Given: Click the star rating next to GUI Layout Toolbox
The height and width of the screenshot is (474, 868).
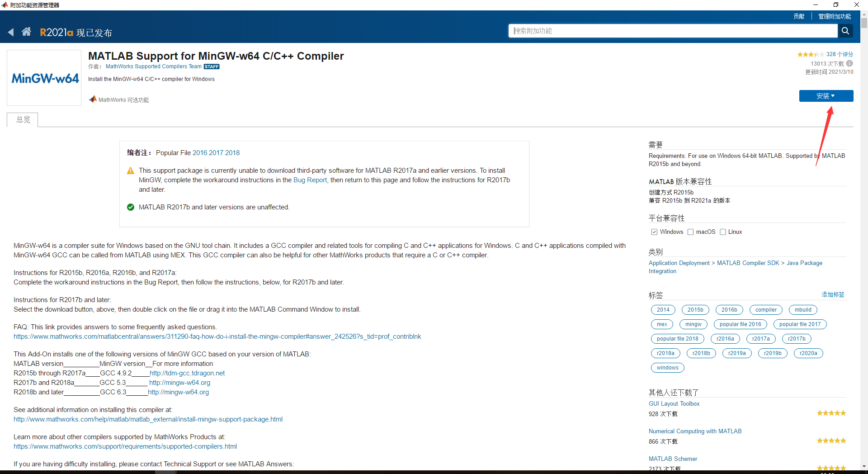Looking at the screenshot, I should tap(831, 412).
